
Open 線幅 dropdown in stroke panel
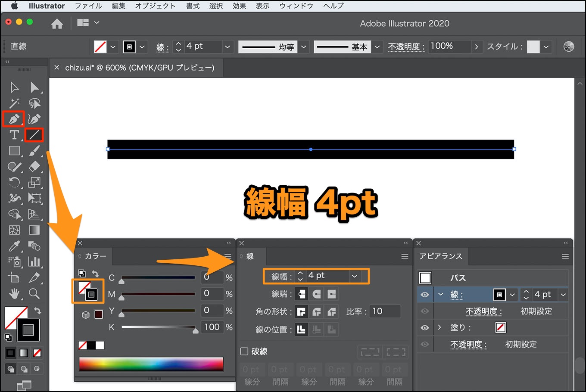(x=355, y=276)
